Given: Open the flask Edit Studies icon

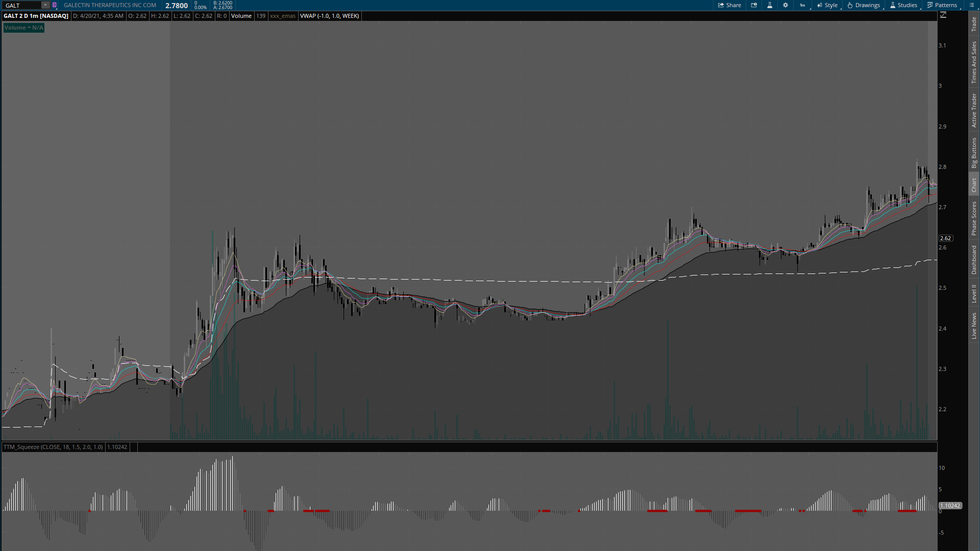Looking at the screenshot, I should point(770,5).
